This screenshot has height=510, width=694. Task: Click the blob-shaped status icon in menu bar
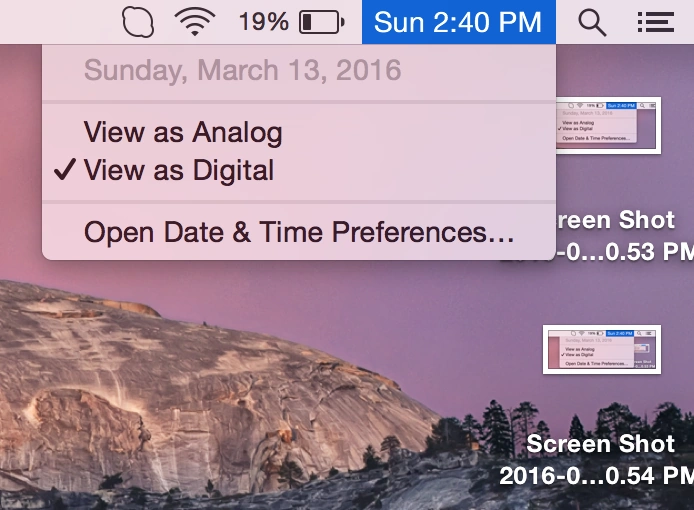[x=138, y=21]
